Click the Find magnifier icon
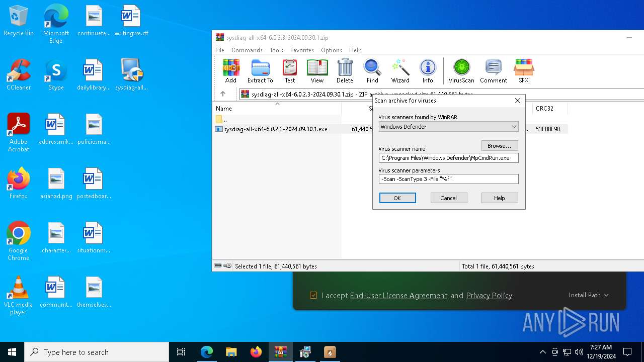644x362 pixels. [x=372, y=71]
